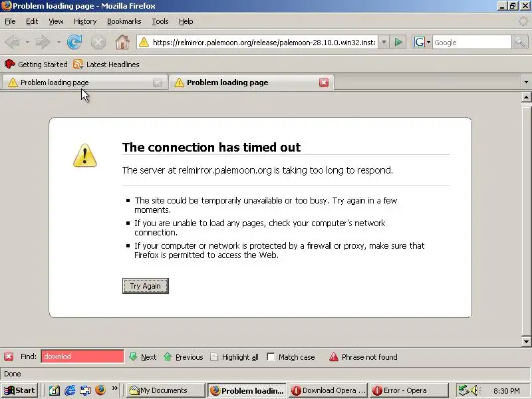
Task: Find Previous match
Action: click(x=184, y=357)
